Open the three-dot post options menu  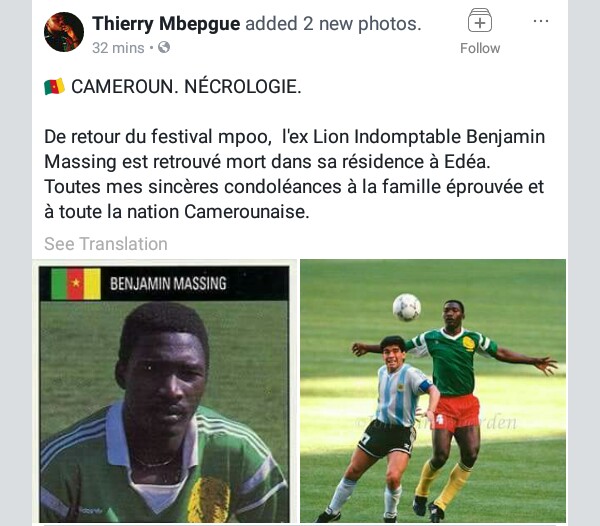(x=541, y=21)
